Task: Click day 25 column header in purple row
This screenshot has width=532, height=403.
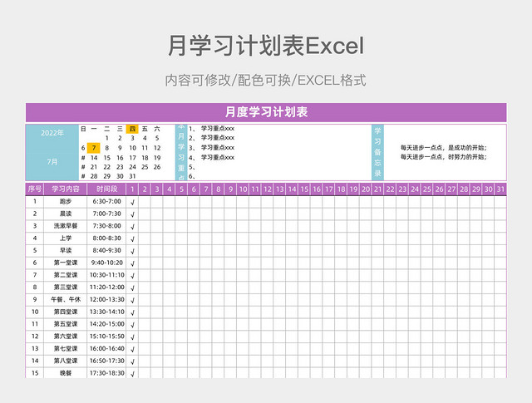Action: (427, 189)
